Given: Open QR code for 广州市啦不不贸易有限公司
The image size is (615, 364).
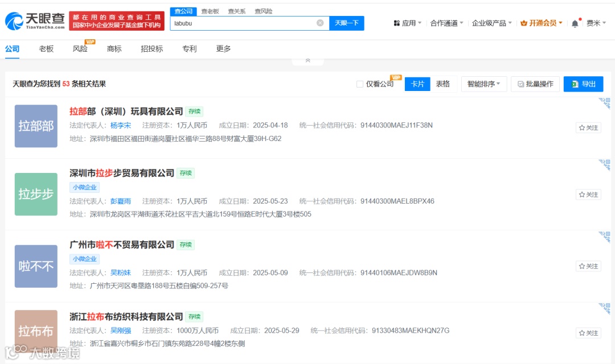Looking at the screenshot, I should (605, 237).
